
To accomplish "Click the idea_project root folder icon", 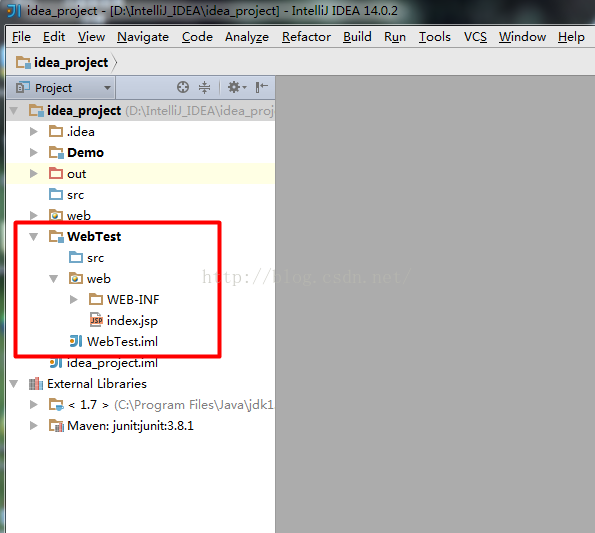I will (36, 110).
